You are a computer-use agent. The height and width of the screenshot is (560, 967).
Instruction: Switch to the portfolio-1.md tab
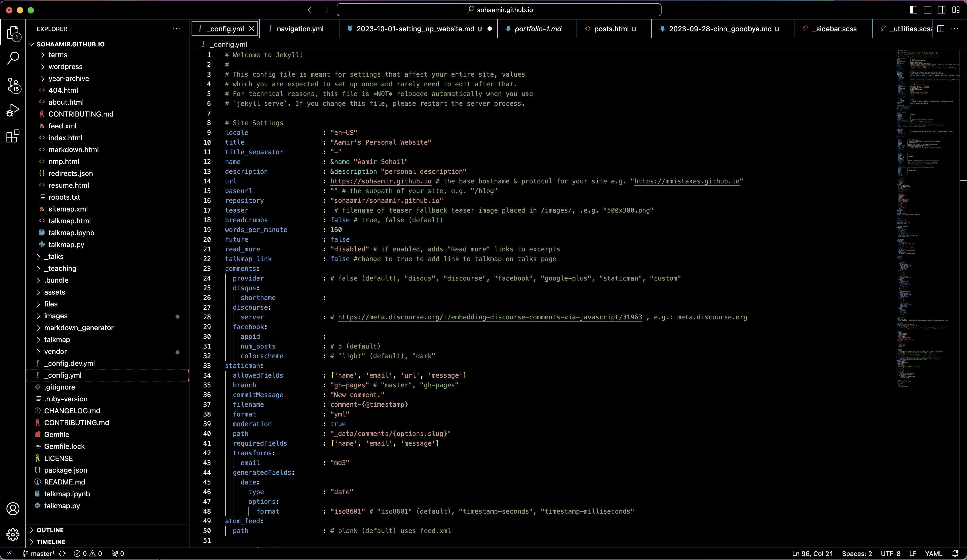[x=538, y=29]
